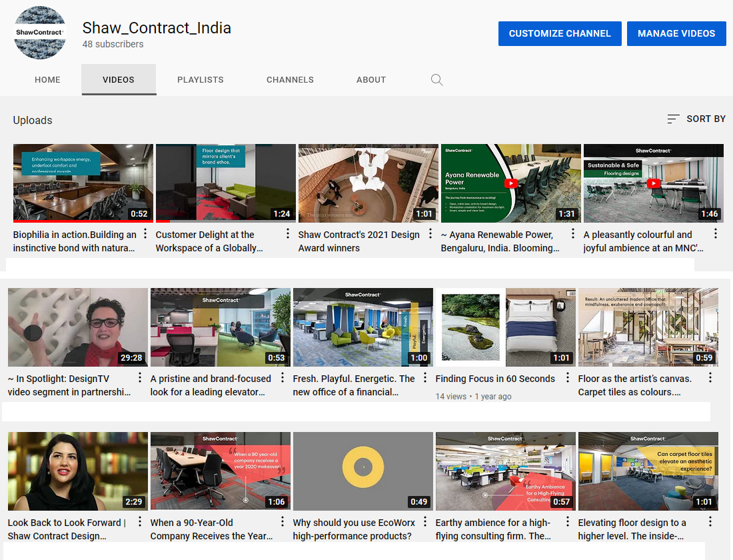The image size is (733, 560).
Task: Open options menu for 90-Year-Old Company video
Action: coord(283,521)
